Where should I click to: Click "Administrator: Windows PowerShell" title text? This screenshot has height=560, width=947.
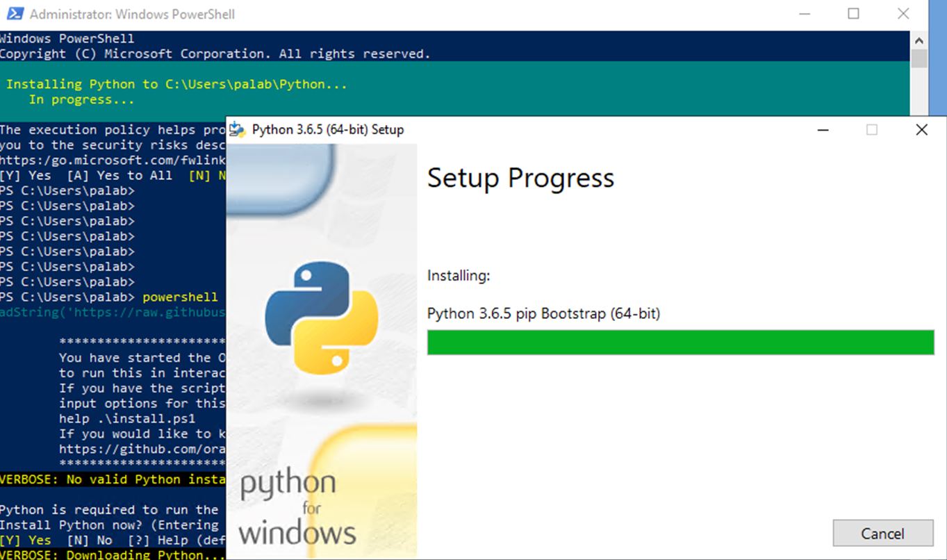coord(132,14)
